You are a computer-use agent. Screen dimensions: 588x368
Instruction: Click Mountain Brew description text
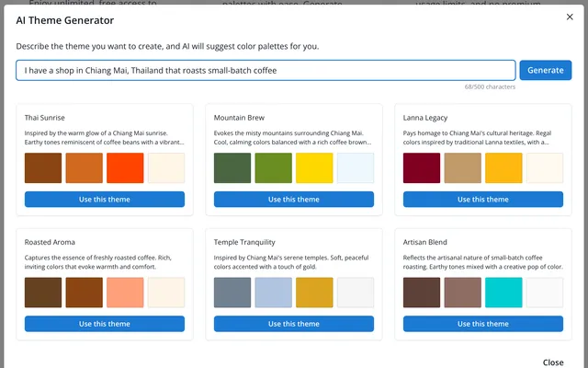tap(292, 137)
